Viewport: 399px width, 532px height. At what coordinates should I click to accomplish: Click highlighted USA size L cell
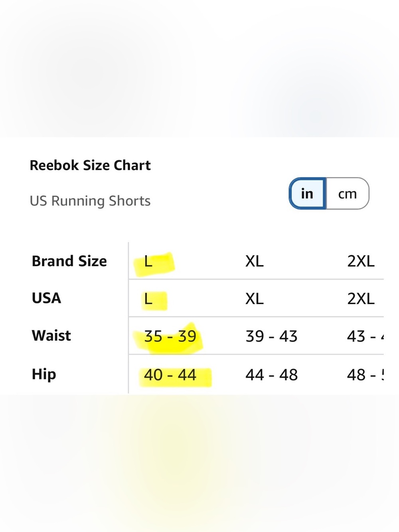(x=148, y=299)
